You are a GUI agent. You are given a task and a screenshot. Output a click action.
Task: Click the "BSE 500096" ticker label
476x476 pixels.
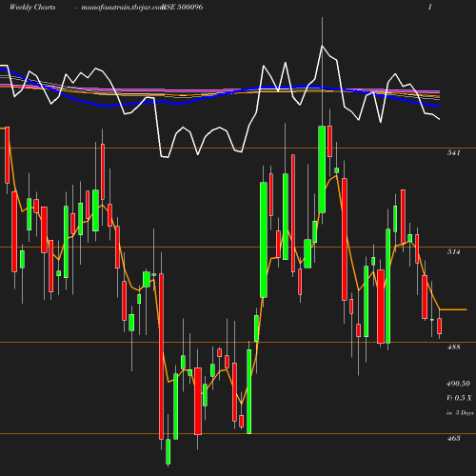183,7
